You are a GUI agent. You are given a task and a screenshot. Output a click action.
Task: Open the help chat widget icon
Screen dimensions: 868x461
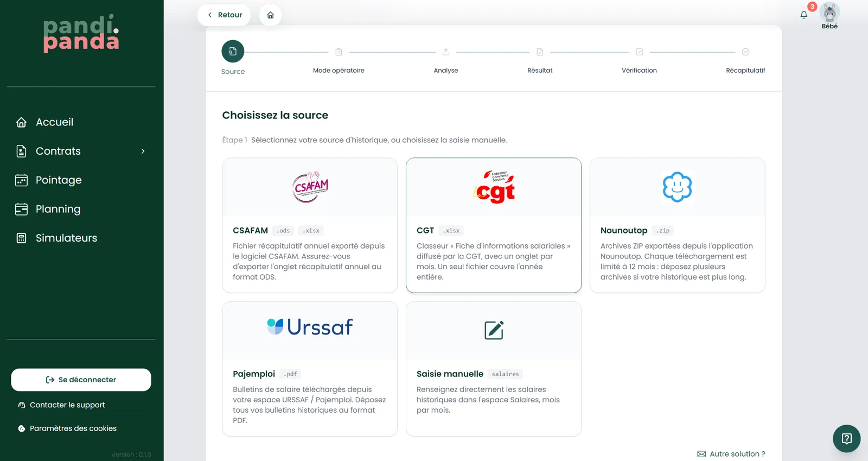pyautogui.click(x=847, y=439)
